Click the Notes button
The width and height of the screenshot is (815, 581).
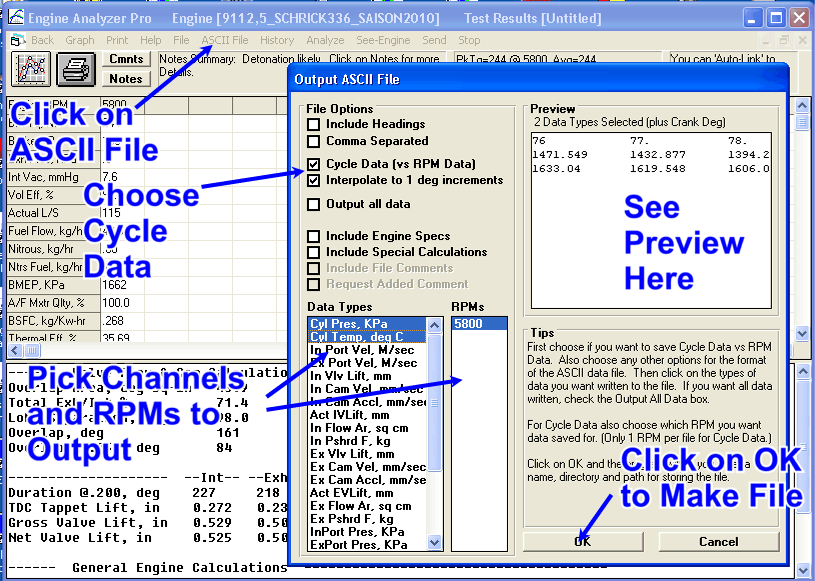tap(125, 79)
